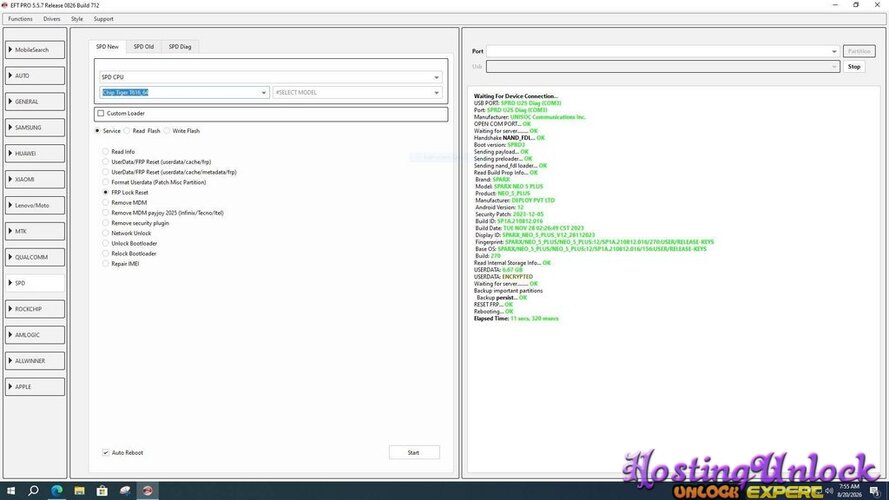Open Microsoft Store from taskbar
This screenshot has height=500, width=889.
point(102,491)
